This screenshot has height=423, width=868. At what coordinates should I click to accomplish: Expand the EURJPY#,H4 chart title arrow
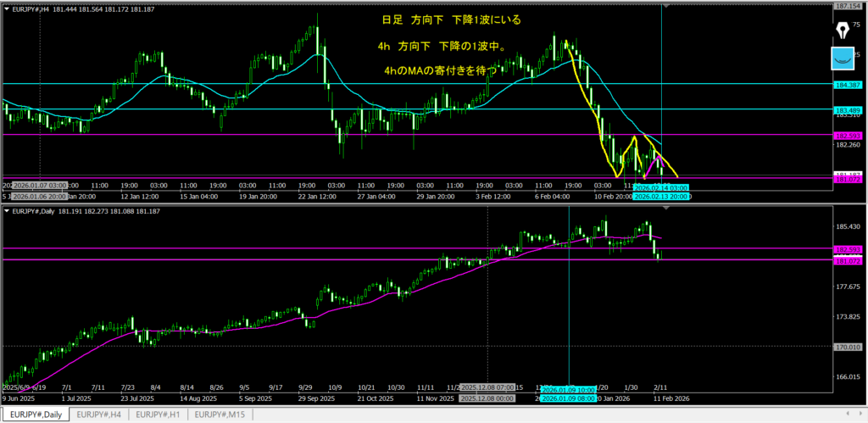(6, 6)
